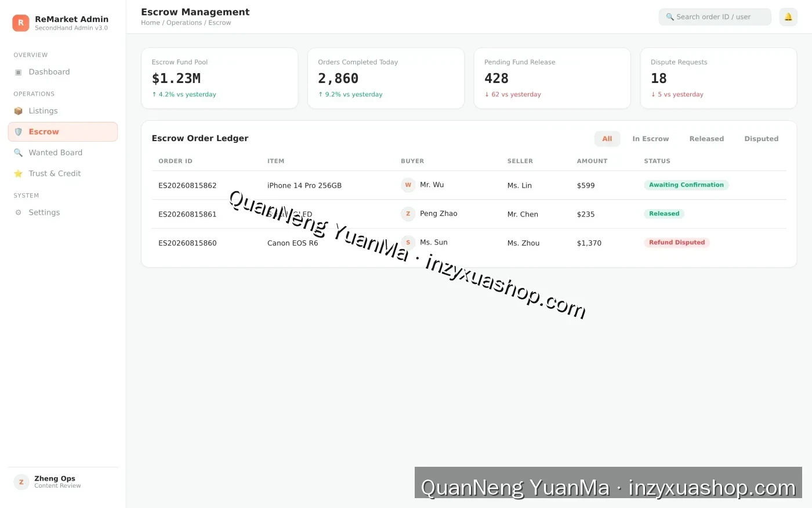The image size is (812, 508).
Task: Click the Wanted Board magnifier icon
Action: coord(18,153)
